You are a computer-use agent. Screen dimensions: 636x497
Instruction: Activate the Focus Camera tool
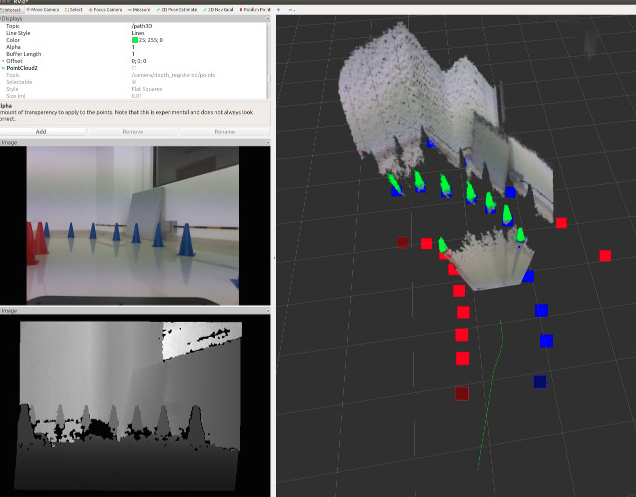(105, 9)
